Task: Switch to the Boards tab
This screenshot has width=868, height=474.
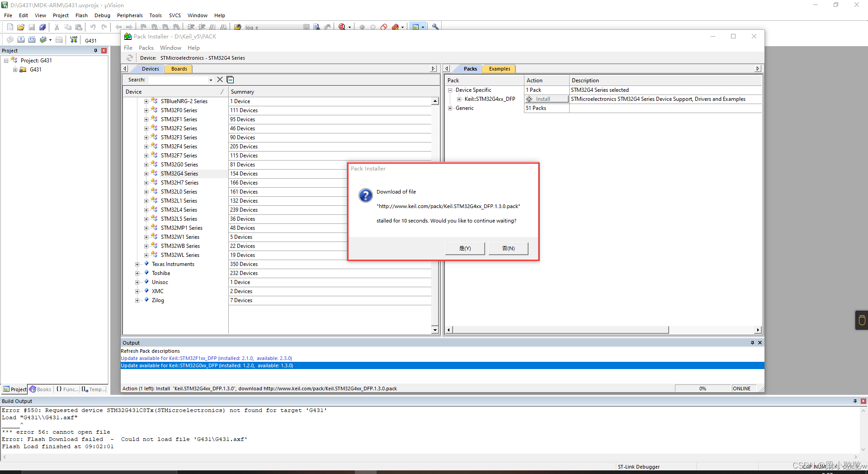Action: (179, 69)
